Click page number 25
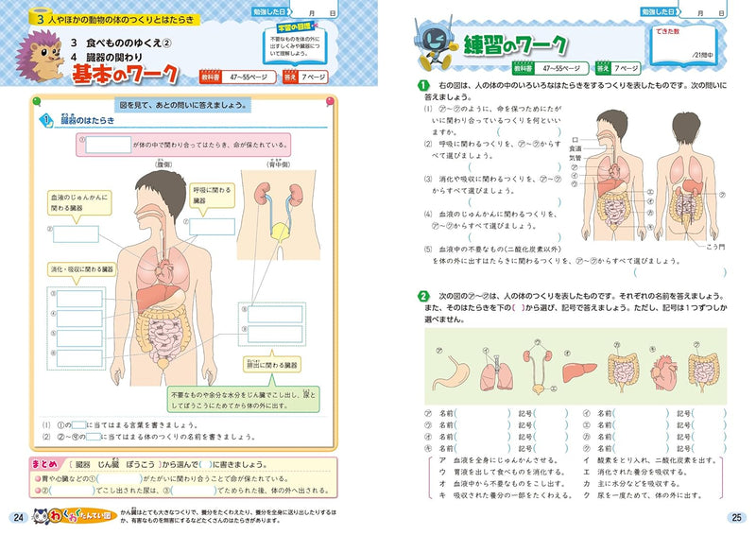The height and width of the screenshot is (535, 756). [x=736, y=517]
